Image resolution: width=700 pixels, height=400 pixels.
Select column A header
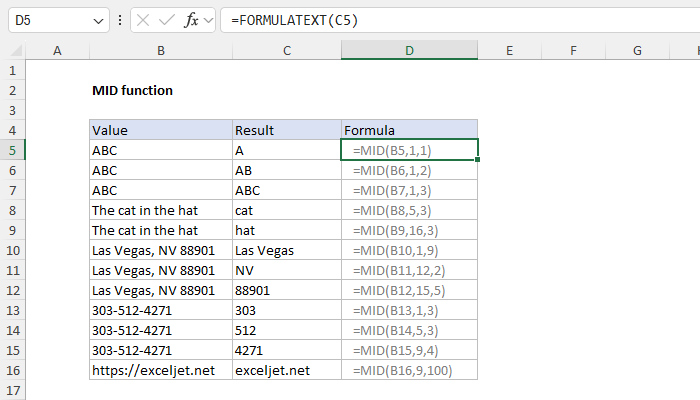(x=57, y=50)
